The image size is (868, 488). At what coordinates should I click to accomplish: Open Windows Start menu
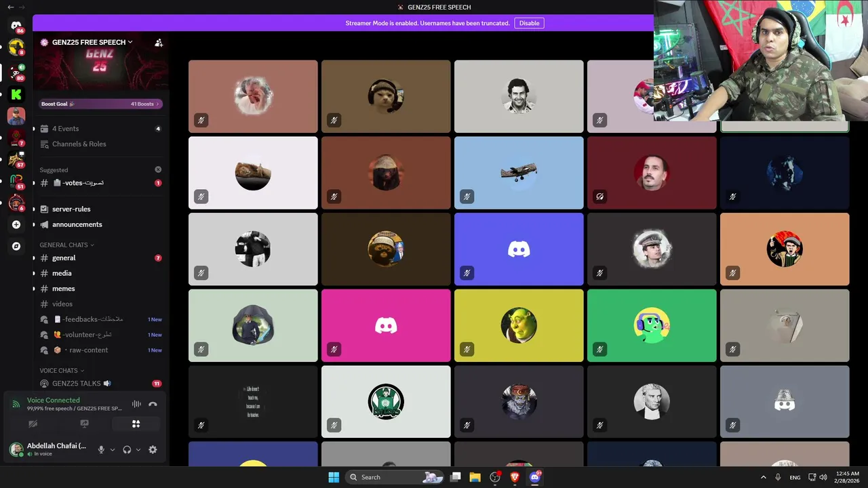[x=334, y=477]
